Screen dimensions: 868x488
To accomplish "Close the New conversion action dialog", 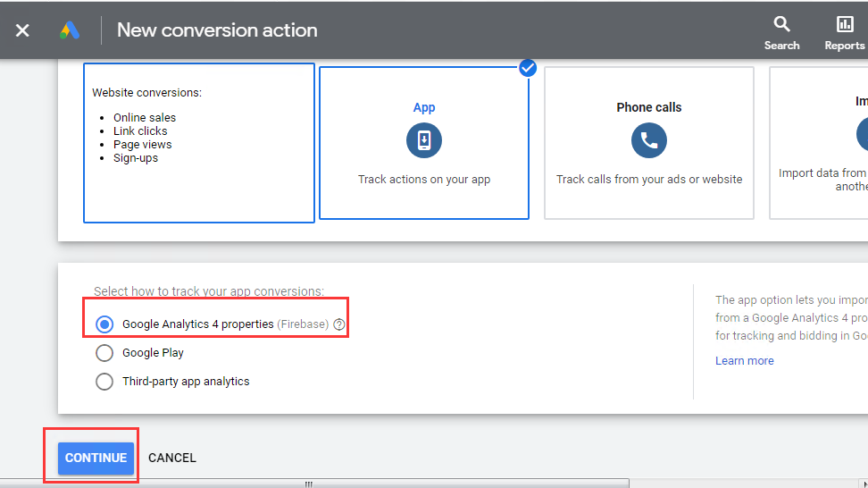I will tap(22, 30).
